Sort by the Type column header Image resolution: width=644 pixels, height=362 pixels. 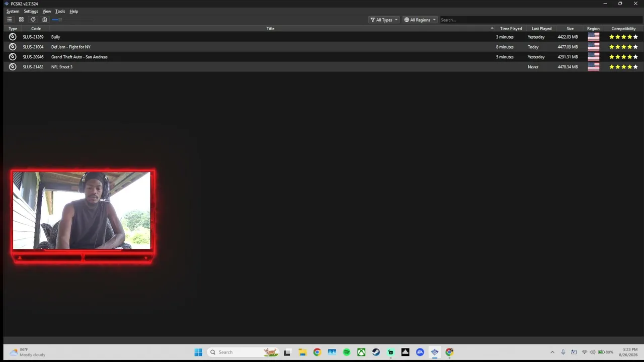tap(13, 29)
